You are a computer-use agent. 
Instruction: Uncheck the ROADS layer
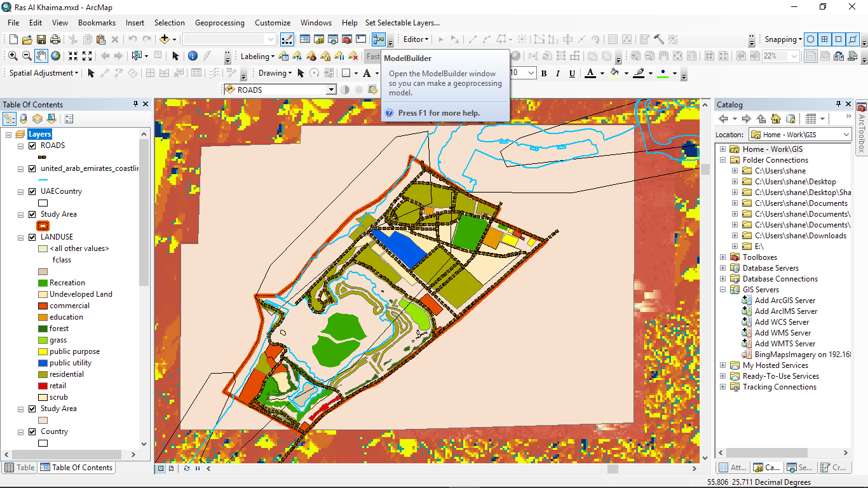coord(32,146)
